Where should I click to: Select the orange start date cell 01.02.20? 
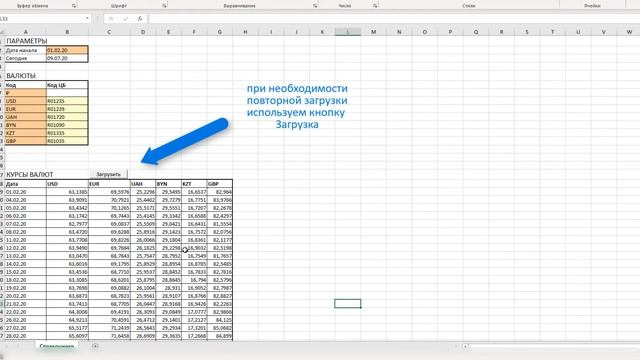[67, 50]
